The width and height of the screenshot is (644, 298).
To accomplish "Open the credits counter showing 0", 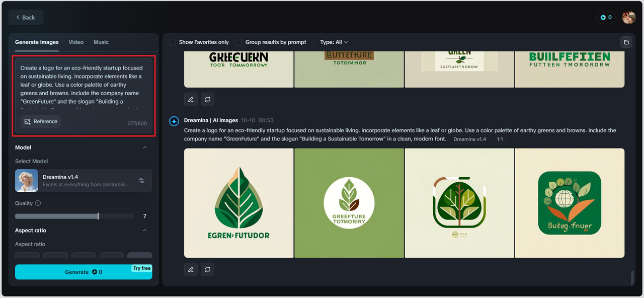I will pos(606,17).
